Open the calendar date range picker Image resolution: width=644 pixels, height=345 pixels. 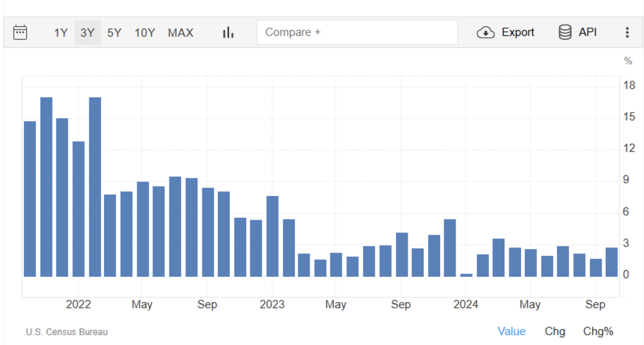click(20, 32)
